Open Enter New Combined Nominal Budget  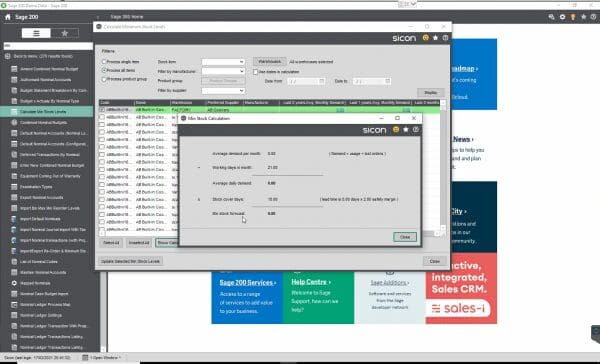(52, 165)
